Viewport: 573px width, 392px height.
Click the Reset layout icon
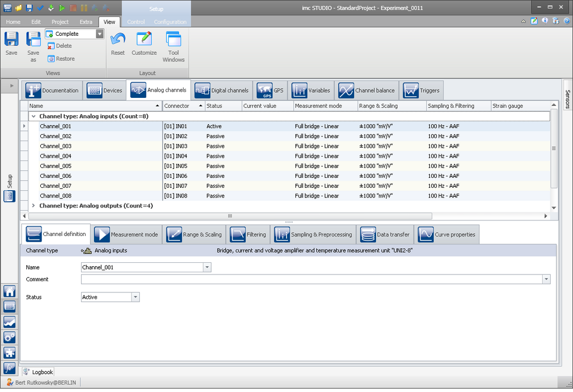pos(118,40)
